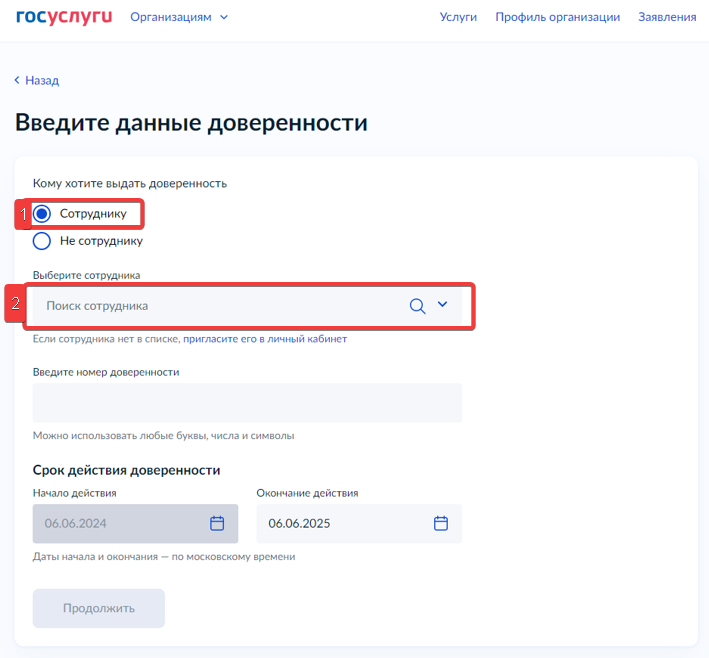Click the Госуслуги logo
709x658 pixels.
point(64,17)
